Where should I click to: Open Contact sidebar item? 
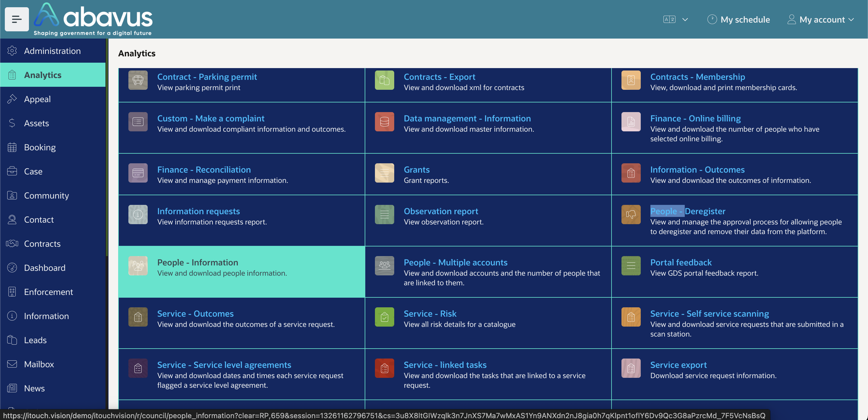(53, 219)
